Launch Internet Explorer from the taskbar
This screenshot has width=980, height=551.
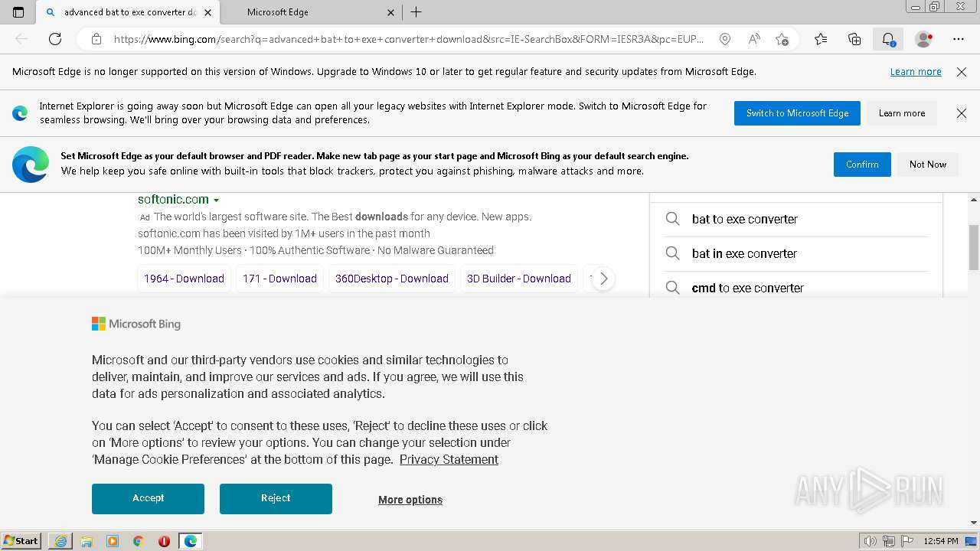60,541
